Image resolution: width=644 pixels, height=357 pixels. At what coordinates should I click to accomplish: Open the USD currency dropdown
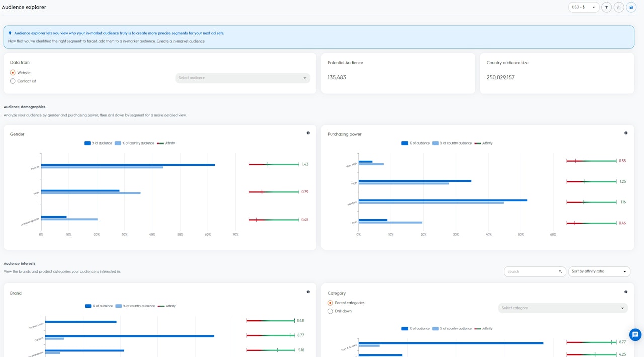pyautogui.click(x=583, y=7)
